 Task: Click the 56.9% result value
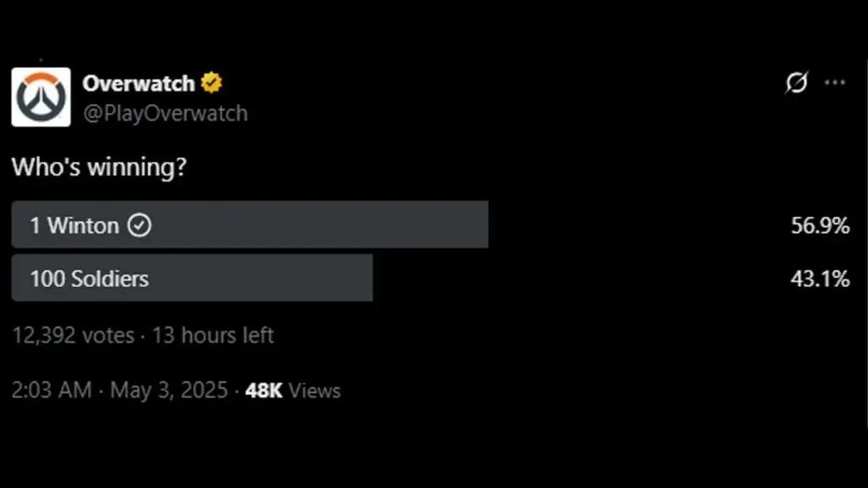[x=820, y=225]
